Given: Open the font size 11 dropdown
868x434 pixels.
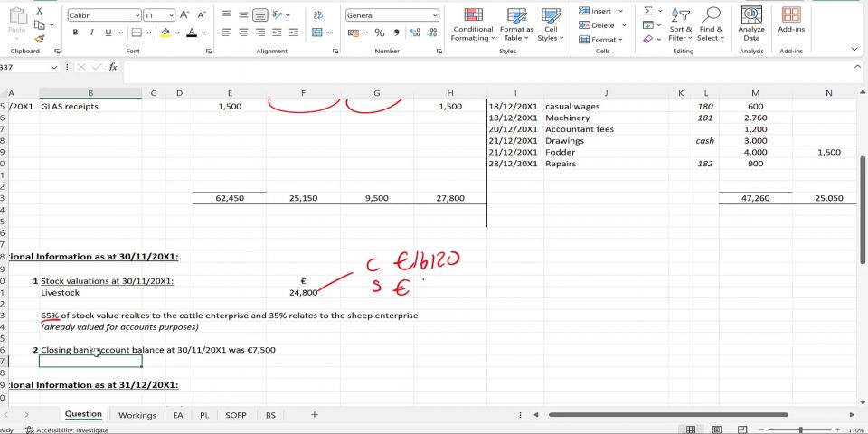Looking at the screenshot, I should click(171, 15).
